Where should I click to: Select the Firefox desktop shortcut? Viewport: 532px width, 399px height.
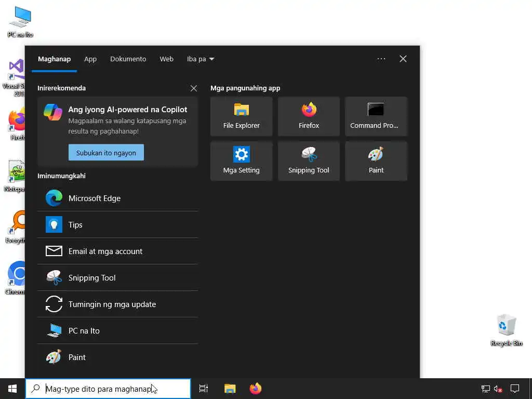coord(16,124)
